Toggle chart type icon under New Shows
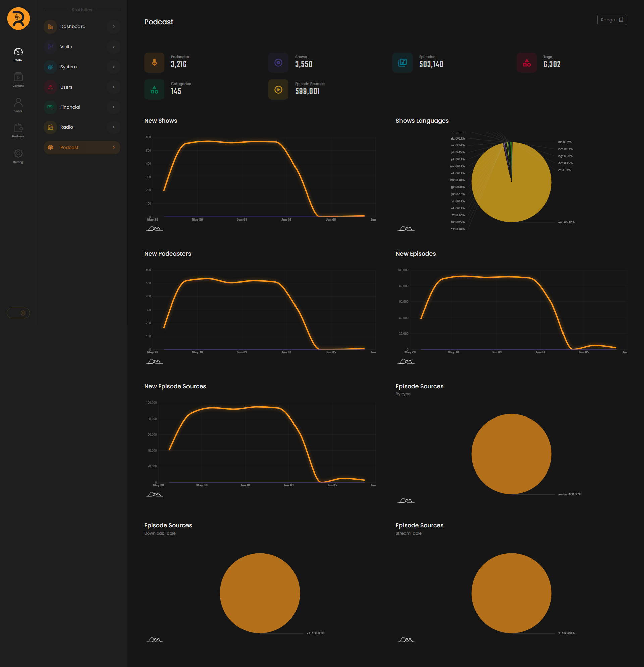 154,229
